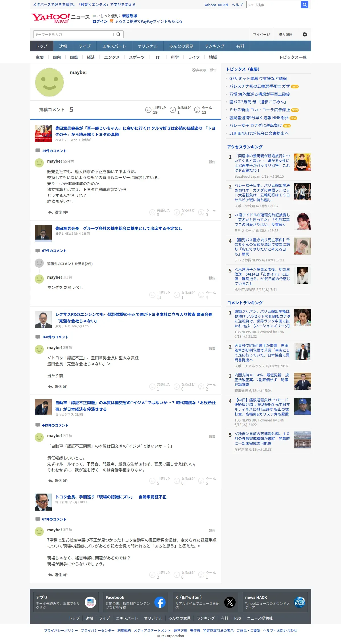Click the gray avatar next to 返信先のコメント
Image resolution: width=341 pixels, height=644 pixels.
click(x=39, y=263)
